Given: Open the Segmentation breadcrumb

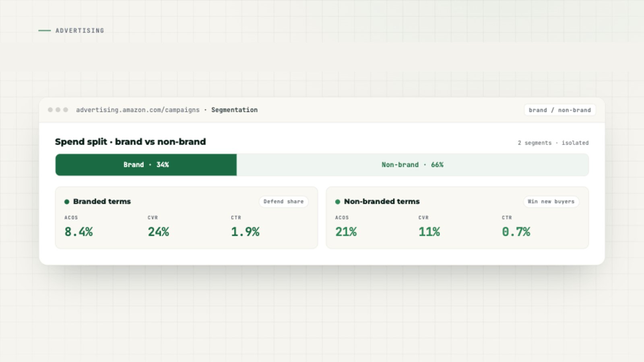Looking at the screenshot, I should coord(234,110).
